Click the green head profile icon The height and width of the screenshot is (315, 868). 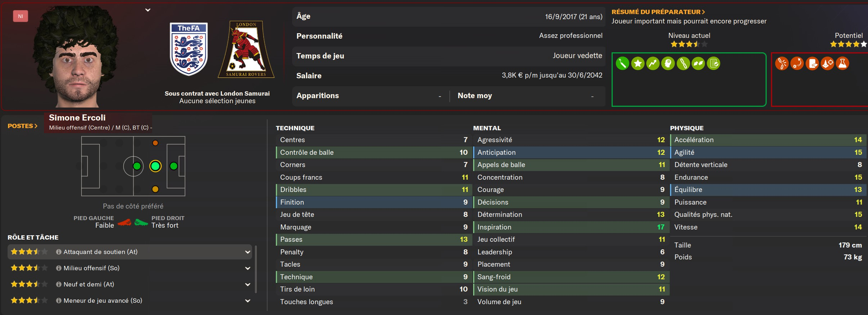pyautogui.click(x=668, y=64)
